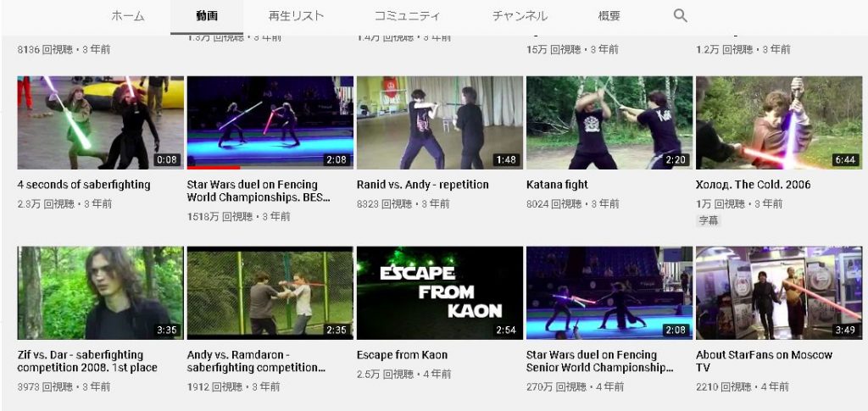Screen dimensions: 868x411
Task: Go to the チャンネル tab
Action: pyautogui.click(x=520, y=16)
